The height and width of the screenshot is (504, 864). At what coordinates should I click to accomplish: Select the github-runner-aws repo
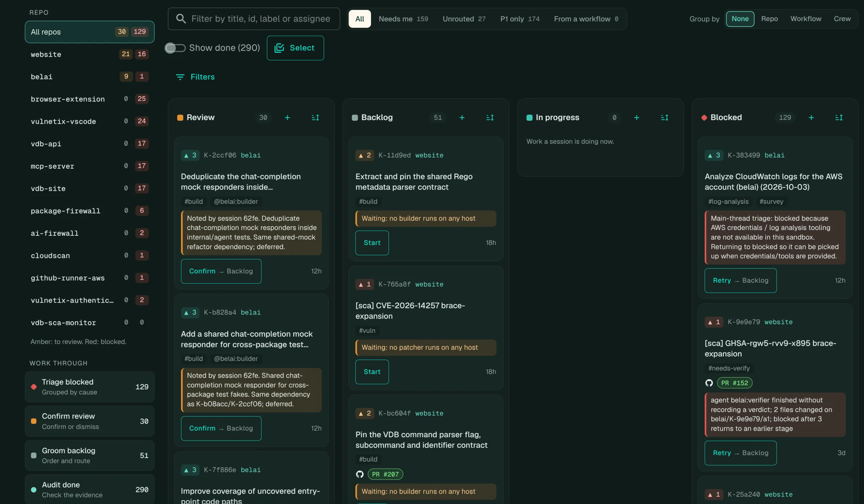coord(90,278)
